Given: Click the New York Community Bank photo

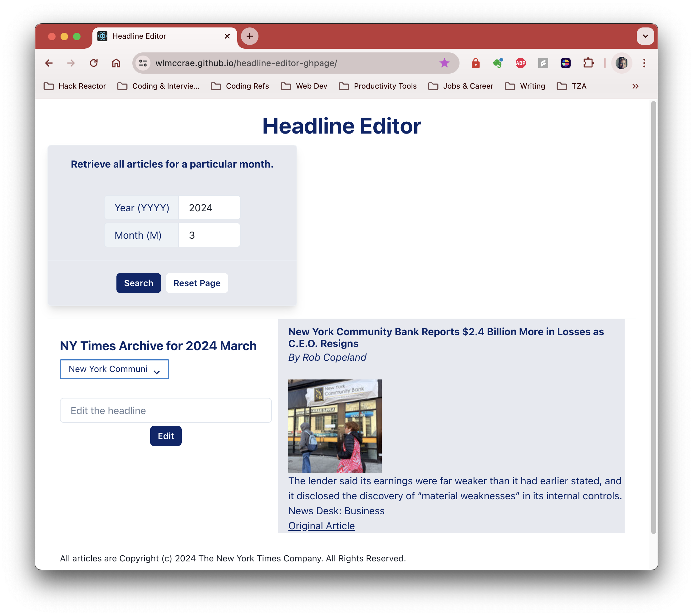Looking at the screenshot, I should [335, 426].
